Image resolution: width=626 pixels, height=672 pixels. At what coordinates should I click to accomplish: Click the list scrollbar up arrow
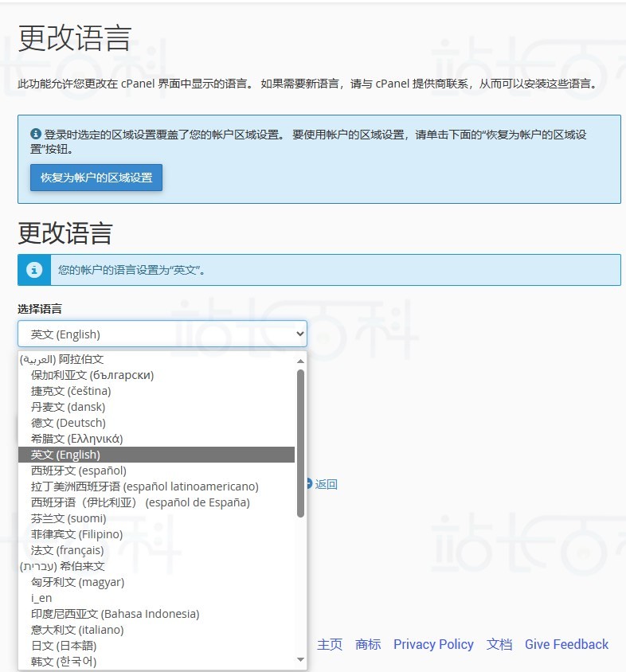(x=300, y=361)
